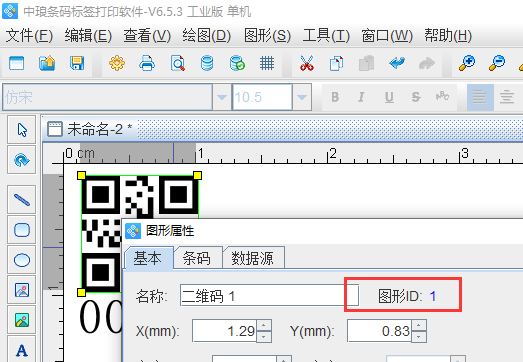Select the line drawing tool
The height and width of the screenshot is (362, 523).
(22, 200)
